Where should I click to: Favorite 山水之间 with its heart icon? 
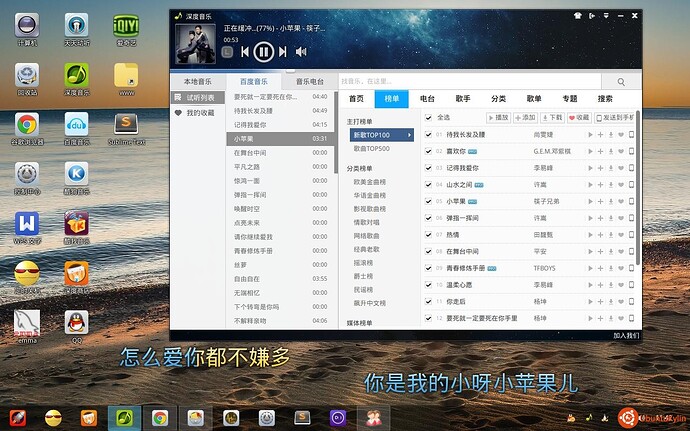tap(621, 185)
